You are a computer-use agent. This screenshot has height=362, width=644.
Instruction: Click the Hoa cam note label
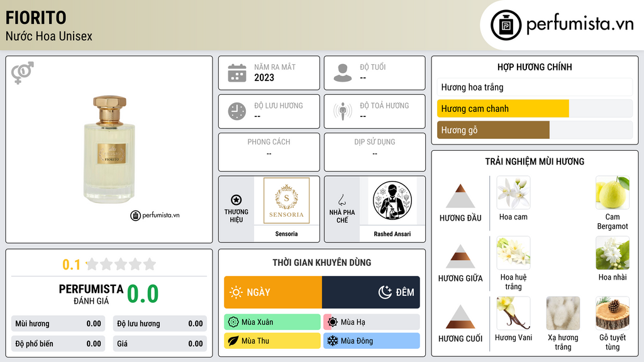click(x=513, y=217)
